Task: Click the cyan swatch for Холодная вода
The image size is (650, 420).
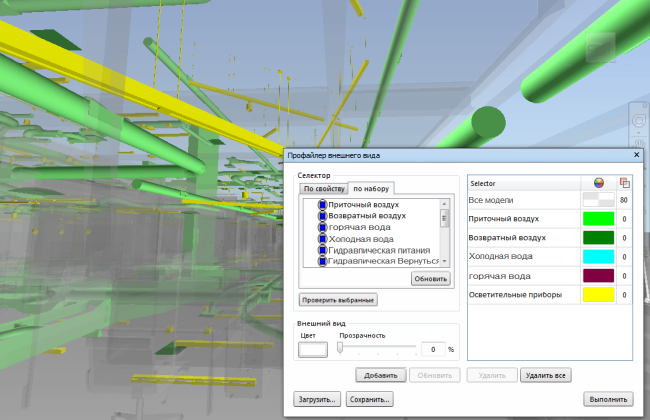Action: point(598,257)
